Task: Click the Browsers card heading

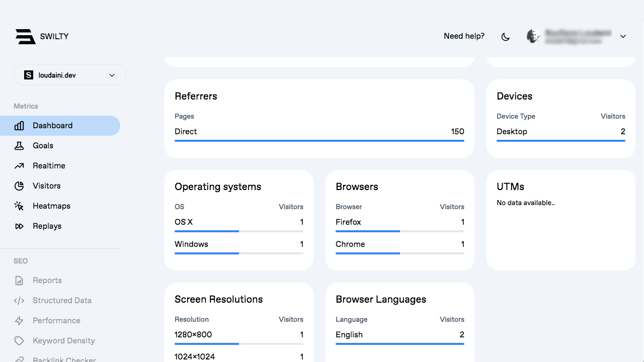Action: click(357, 187)
